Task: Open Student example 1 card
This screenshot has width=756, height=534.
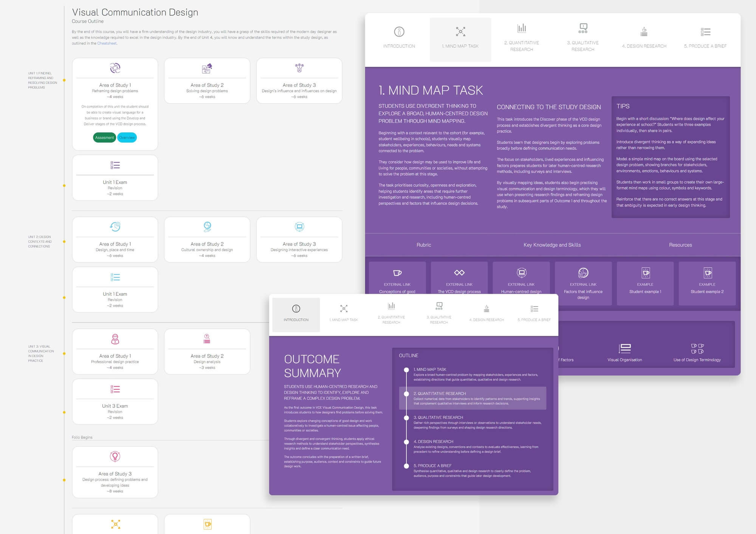Action: [645, 284]
